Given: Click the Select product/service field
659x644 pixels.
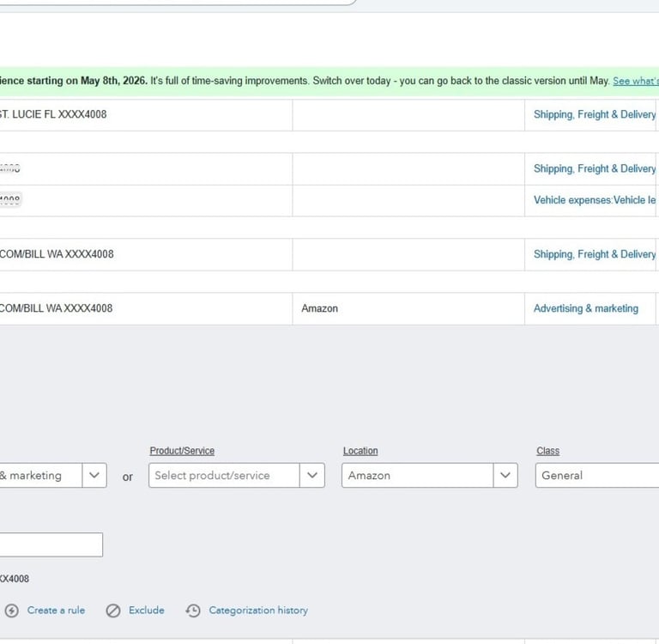Looking at the screenshot, I should pos(225,476).
